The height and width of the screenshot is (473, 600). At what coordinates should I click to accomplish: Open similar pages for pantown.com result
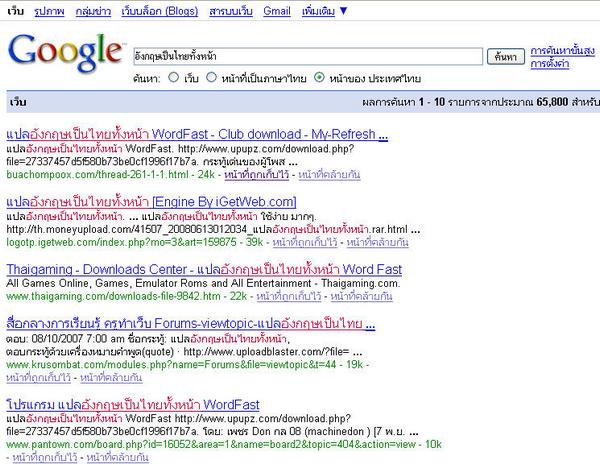pos(118,458)
